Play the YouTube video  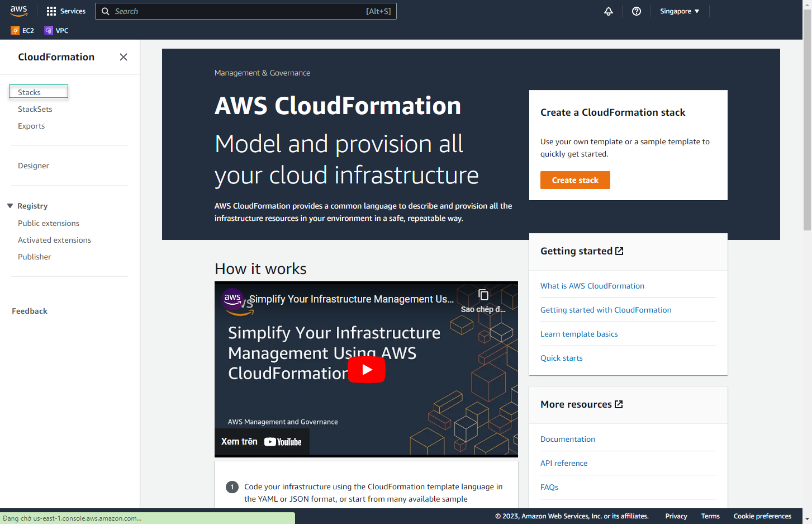(367, 370)
